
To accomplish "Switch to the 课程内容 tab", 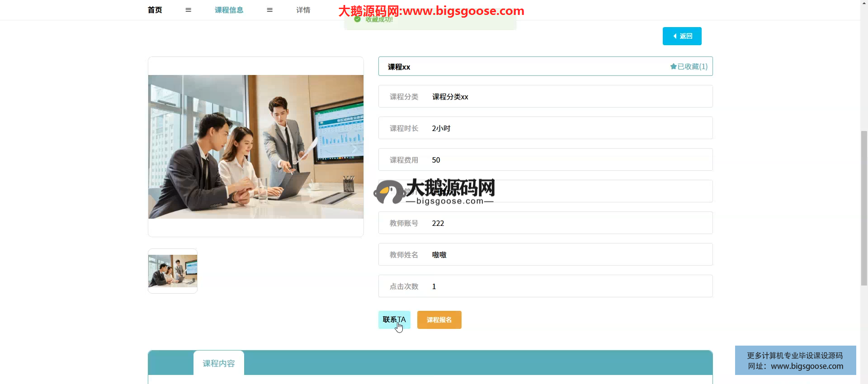I will 218,363.
